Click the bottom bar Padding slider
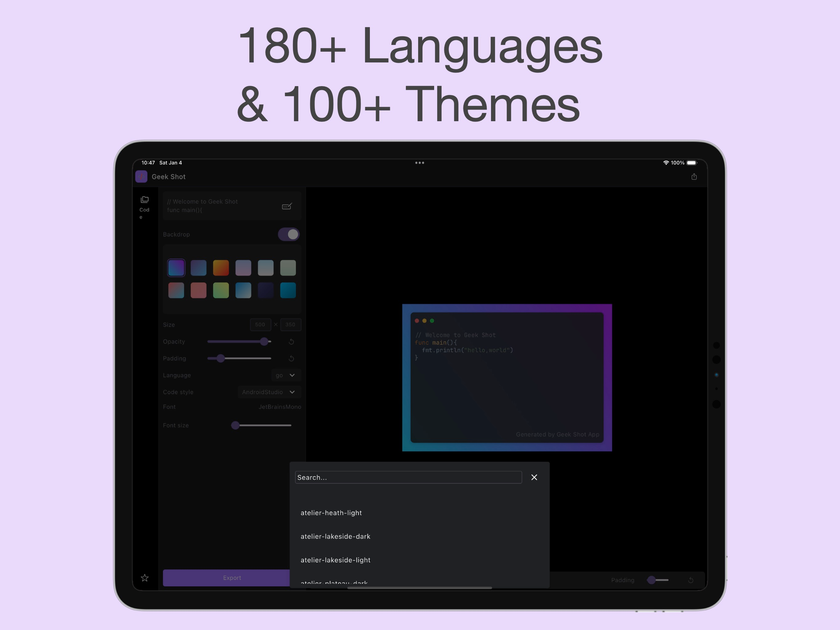Screen dimensions: 840x630 coord(658,580)
